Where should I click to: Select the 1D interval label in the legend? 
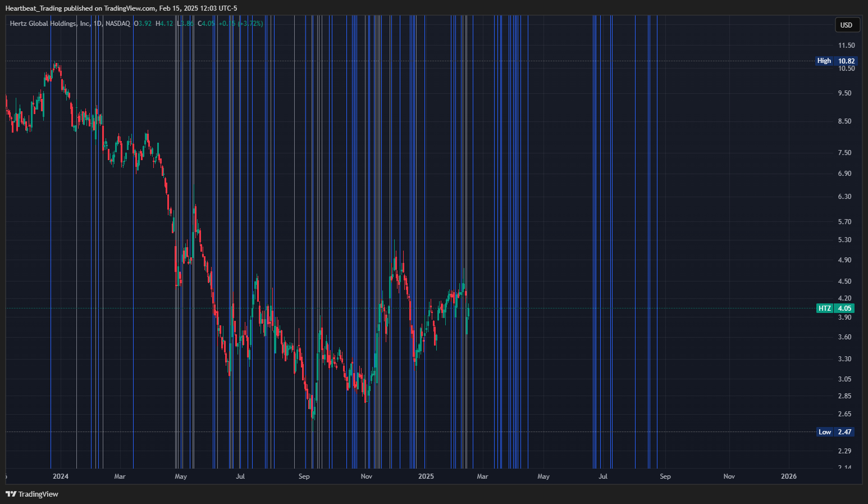coord(98,24)
